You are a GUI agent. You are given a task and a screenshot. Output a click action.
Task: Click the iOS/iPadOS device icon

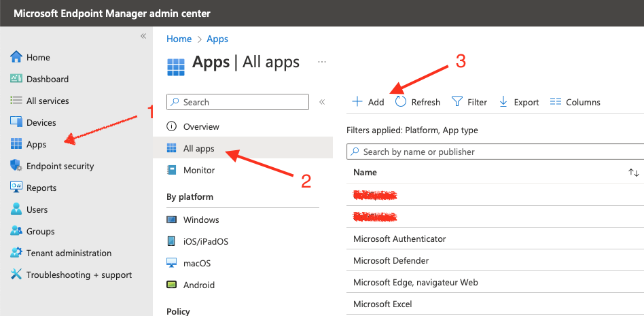tap(172, 241)
